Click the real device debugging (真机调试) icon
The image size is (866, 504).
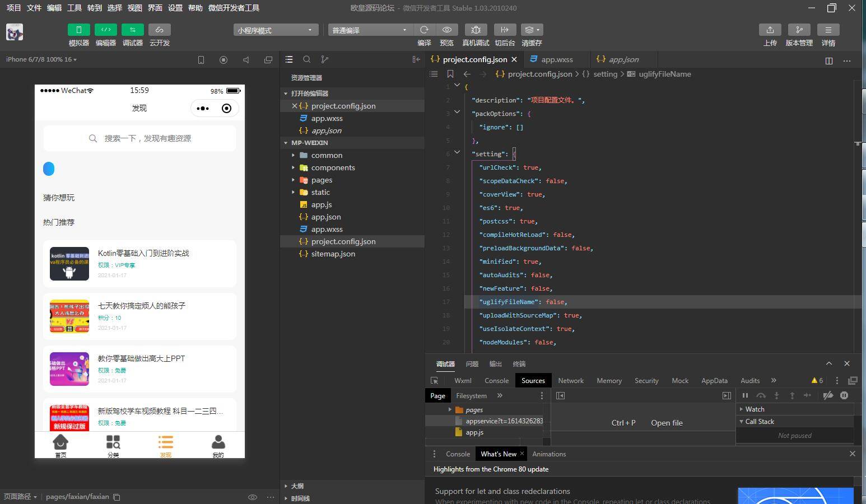(475, 30)
